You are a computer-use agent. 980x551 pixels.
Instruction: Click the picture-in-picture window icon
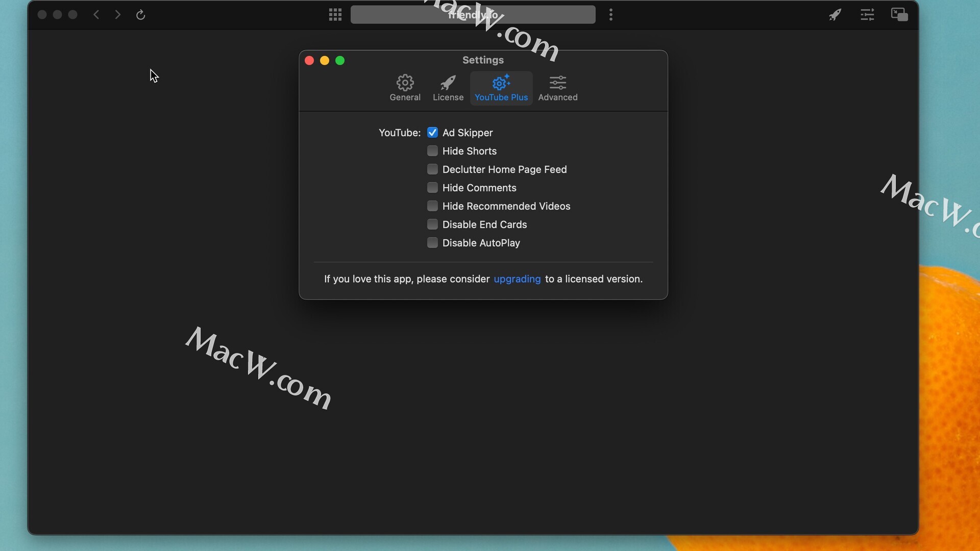[x=899, y=15]
